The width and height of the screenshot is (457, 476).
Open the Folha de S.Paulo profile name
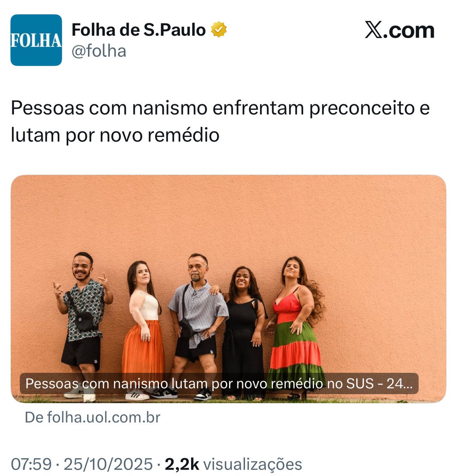click(x=139, y=30)
